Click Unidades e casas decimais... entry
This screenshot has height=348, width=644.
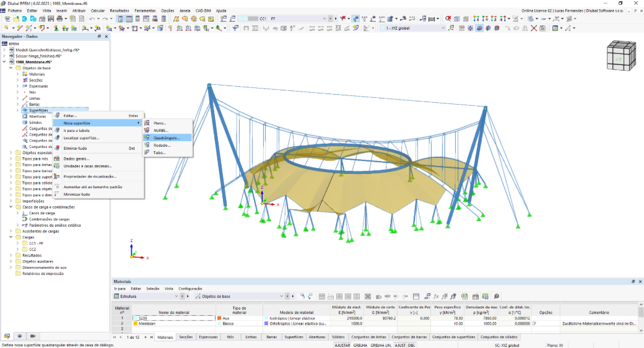pos(88,166)
